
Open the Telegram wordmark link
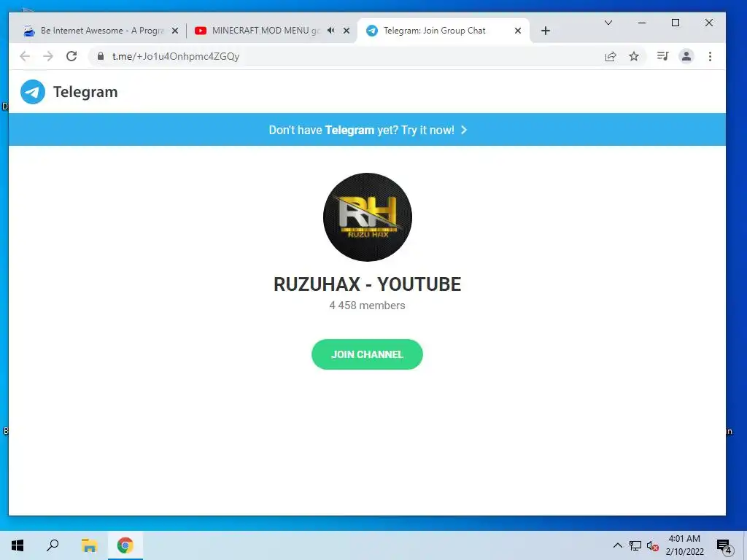[x=85, y=92]
